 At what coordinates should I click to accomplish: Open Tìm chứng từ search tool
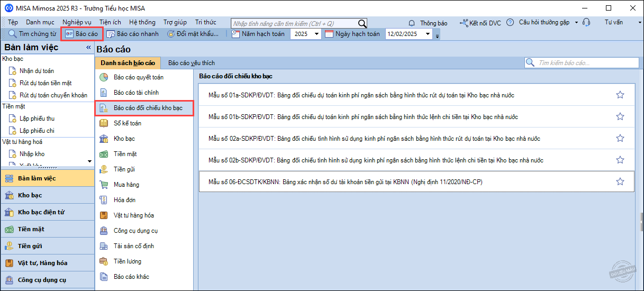coord(32,34)
